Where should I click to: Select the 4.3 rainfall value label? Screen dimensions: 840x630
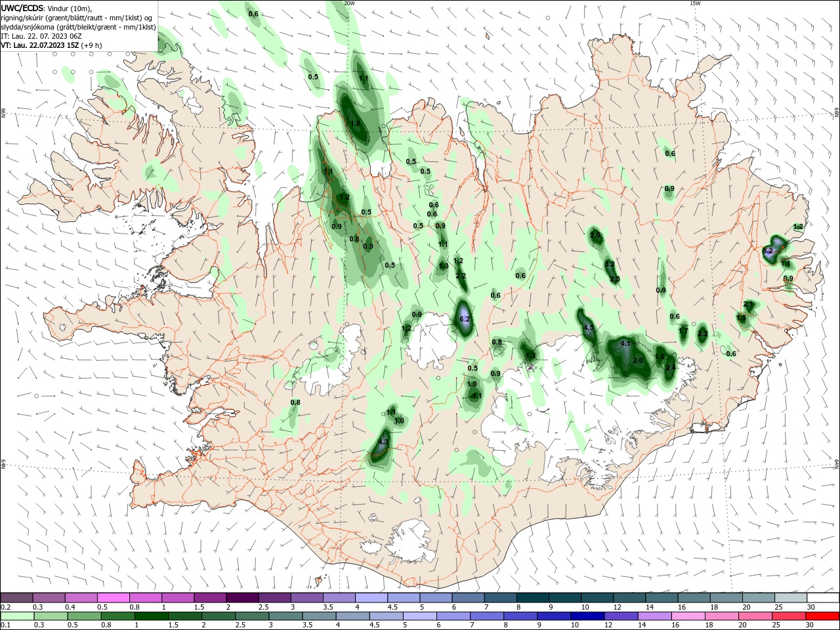point(384,442)
